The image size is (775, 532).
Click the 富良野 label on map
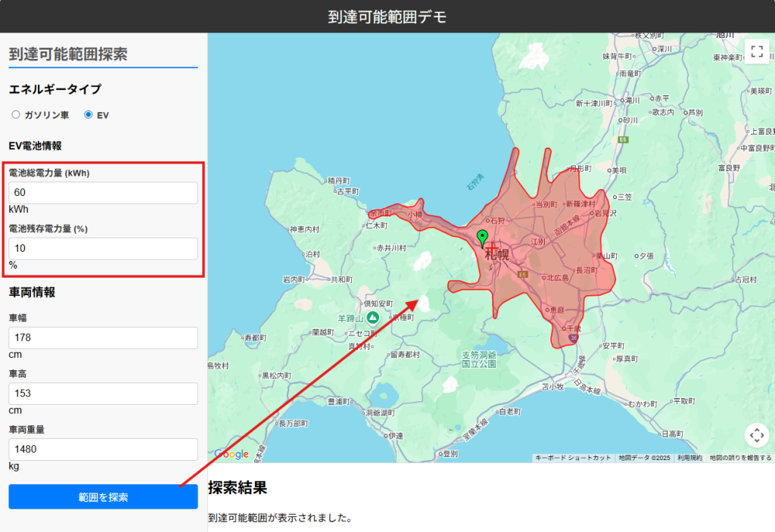coord(729,168)
